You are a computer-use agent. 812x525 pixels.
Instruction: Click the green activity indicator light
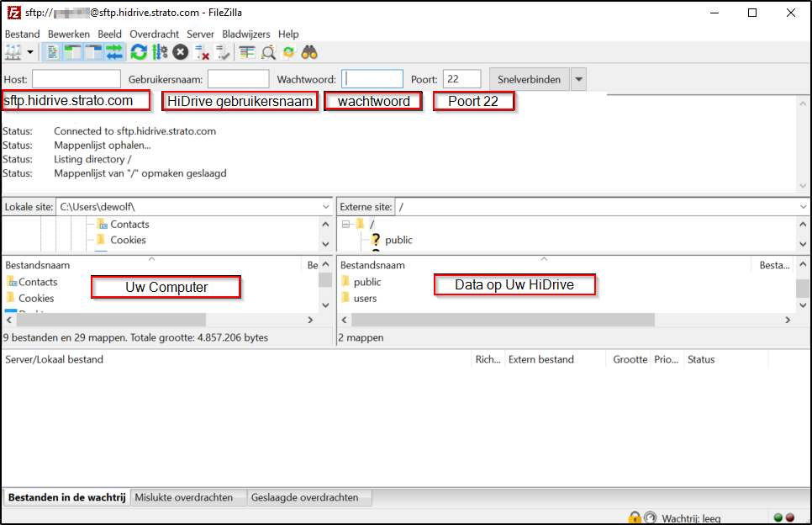point(778,517)
